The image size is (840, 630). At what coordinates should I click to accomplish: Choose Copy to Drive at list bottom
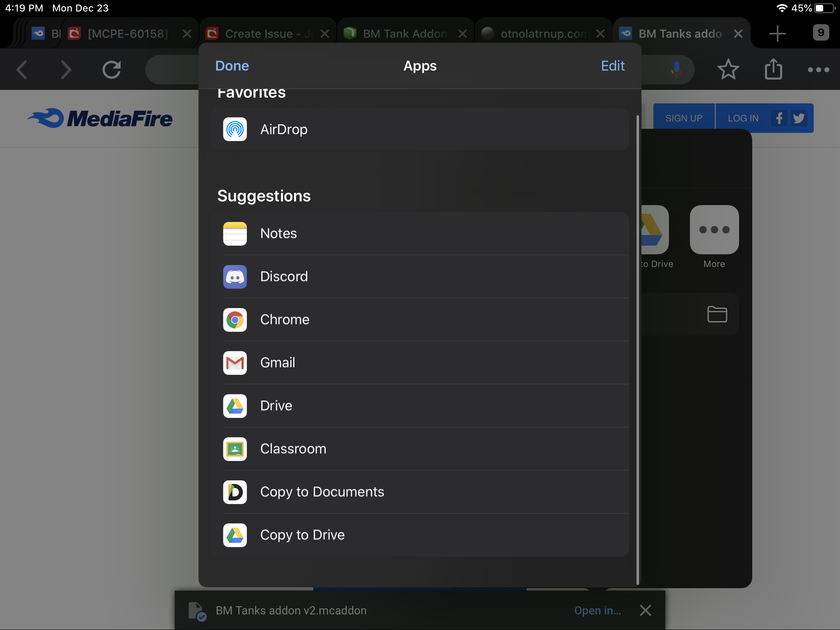click(x=302, y=535)
